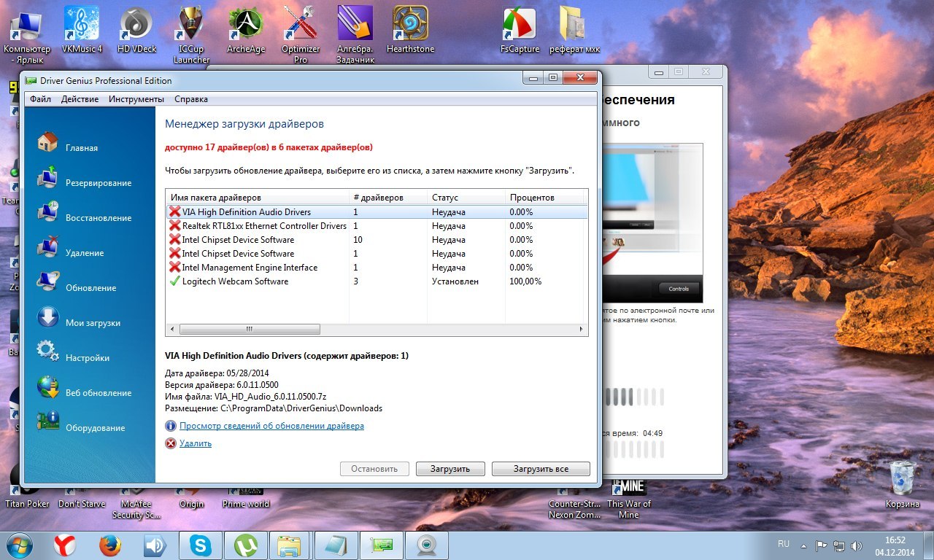Open Просмотр сведений об обновлении драйвера link

click(271, 426)
